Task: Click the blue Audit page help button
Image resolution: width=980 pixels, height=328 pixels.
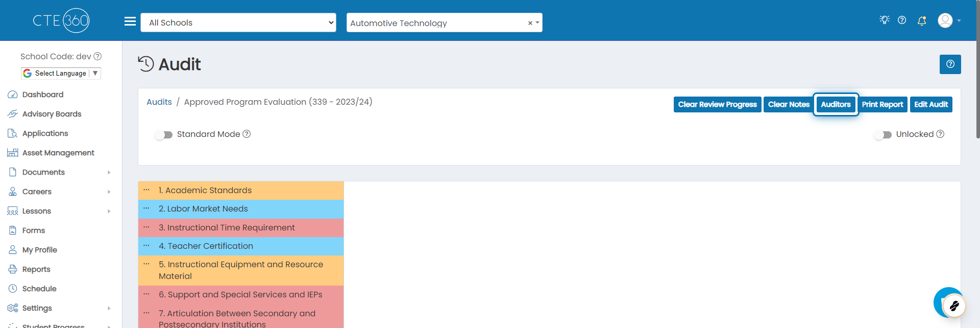Action: [950, 64]
